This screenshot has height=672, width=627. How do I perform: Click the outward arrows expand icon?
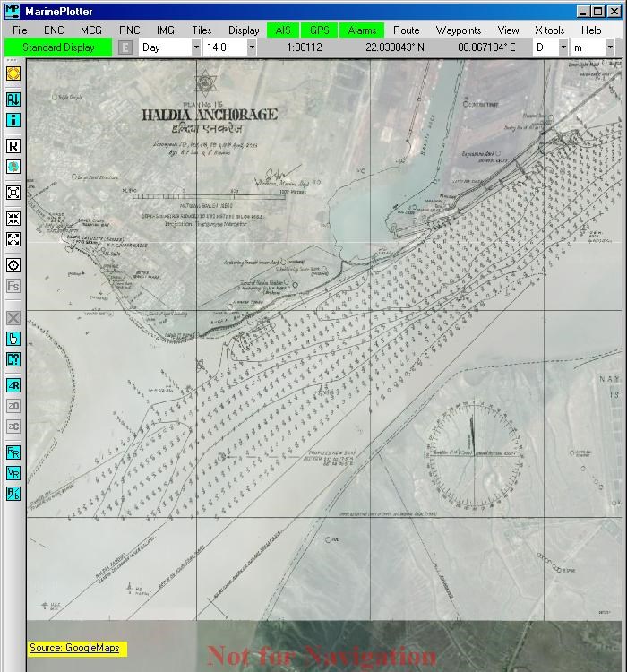[13, 239]
